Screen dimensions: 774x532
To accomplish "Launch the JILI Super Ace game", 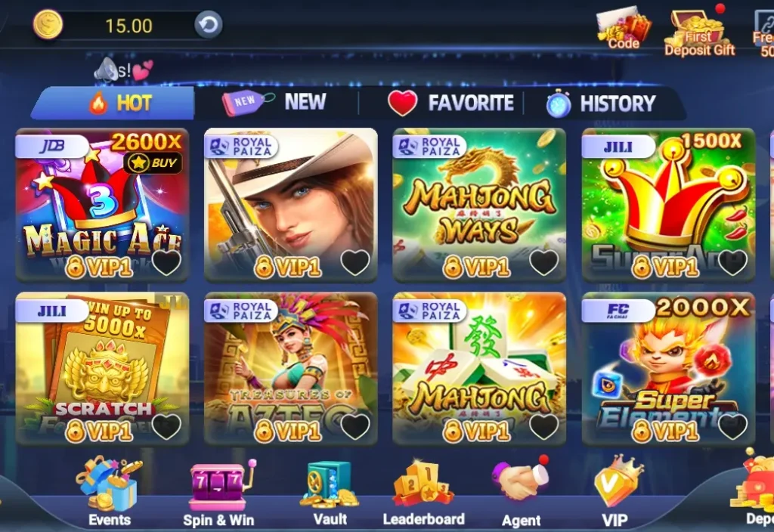I will pos(668,205).
